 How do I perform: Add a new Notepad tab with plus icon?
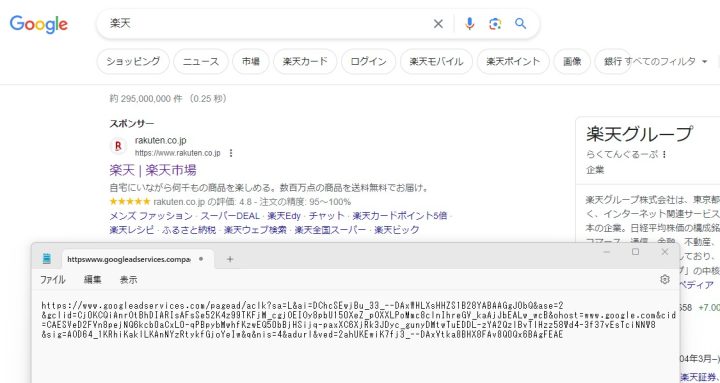pos(230,259)
